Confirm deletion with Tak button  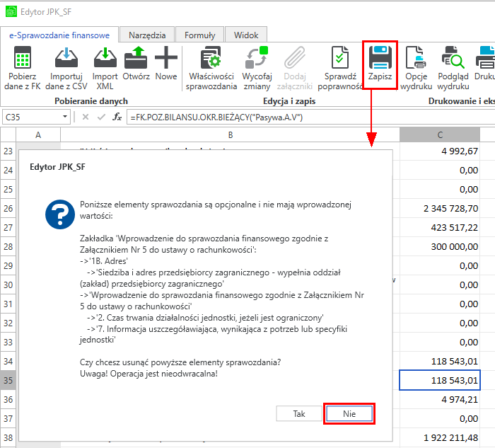click(299, 414)
